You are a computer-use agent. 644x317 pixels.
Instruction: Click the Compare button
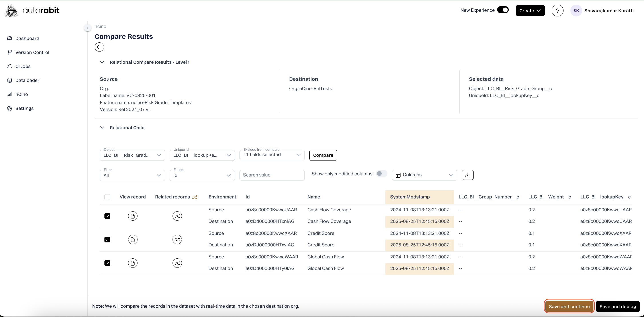pos(323,155)
